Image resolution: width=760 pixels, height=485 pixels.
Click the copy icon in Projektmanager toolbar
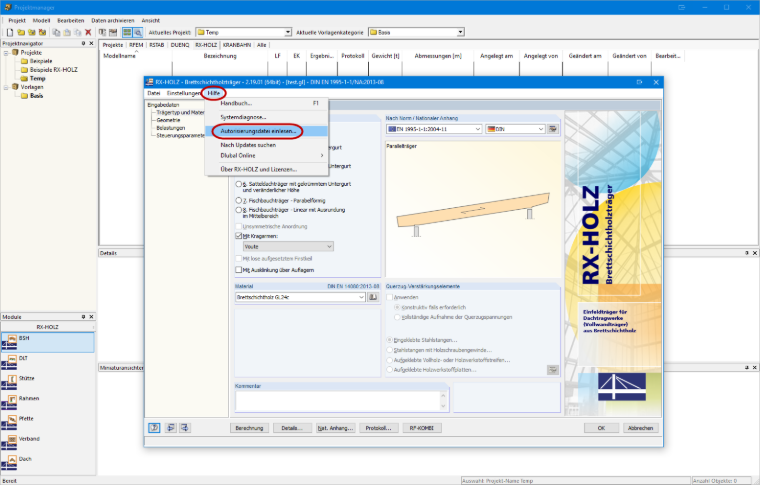pos(56,32)
